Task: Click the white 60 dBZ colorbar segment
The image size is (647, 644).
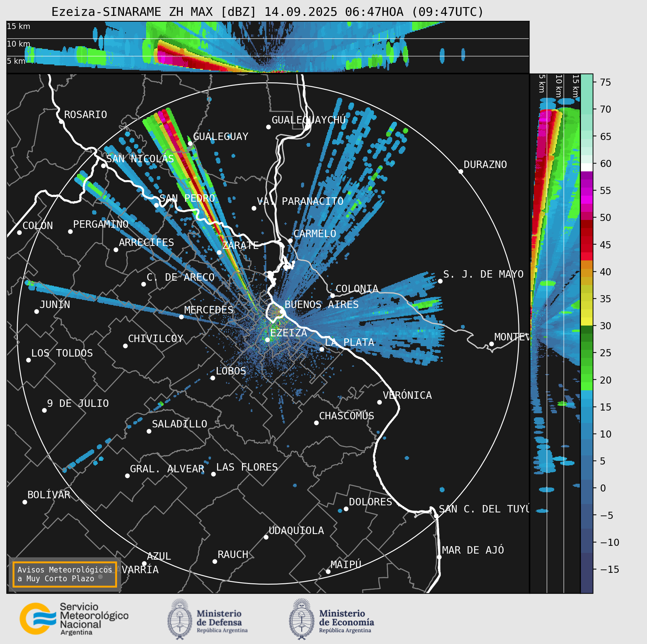Action: [587, 167]
